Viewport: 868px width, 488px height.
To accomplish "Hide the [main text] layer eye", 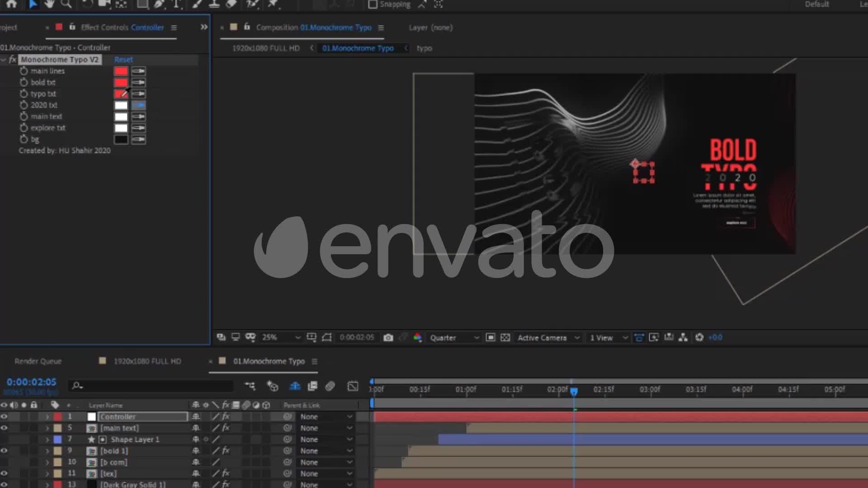I will [4, 428].
